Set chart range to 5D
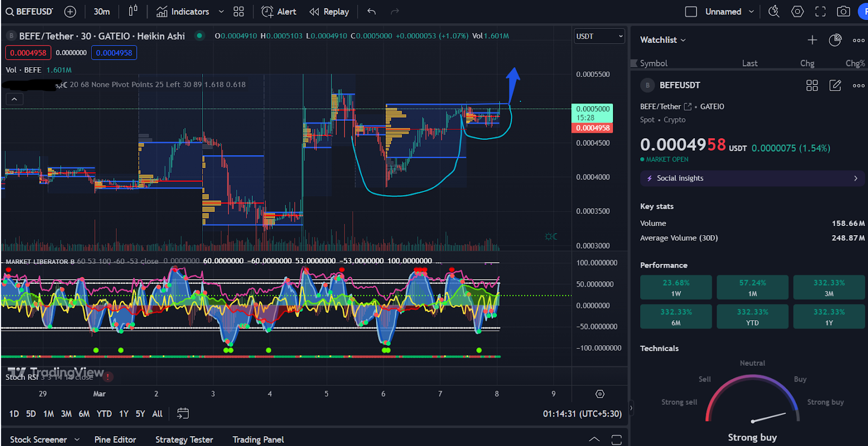Viewport: 868px width, 446px height. (x=31, y=413)
